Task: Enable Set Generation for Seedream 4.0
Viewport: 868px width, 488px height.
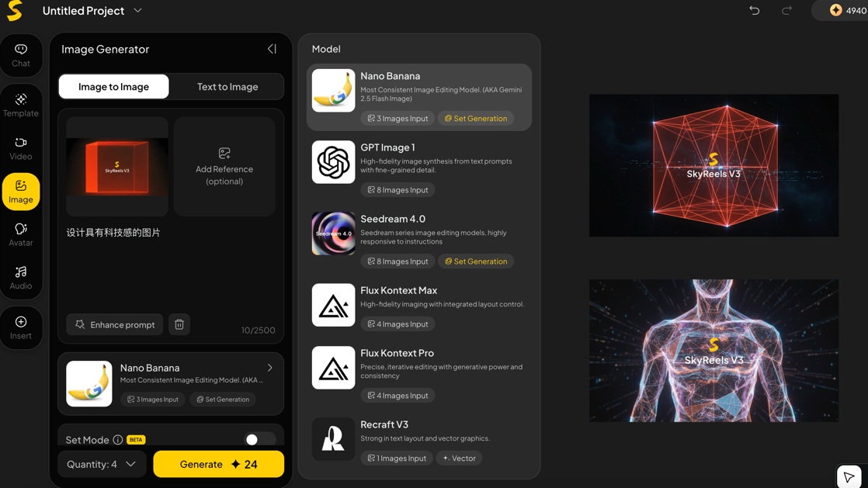Action: (x=476, y=261)
